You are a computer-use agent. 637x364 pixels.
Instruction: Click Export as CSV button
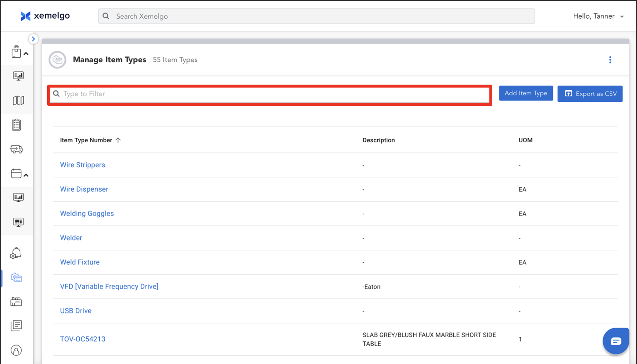tap(590, 94)
